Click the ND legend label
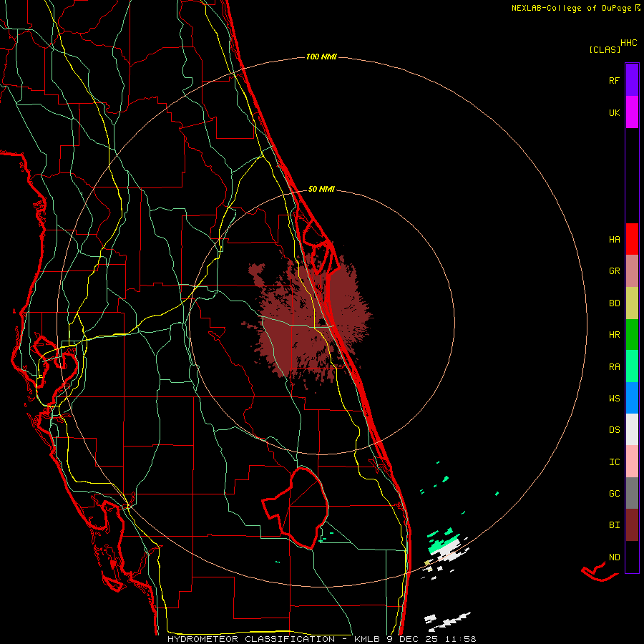 pos(614,557)
